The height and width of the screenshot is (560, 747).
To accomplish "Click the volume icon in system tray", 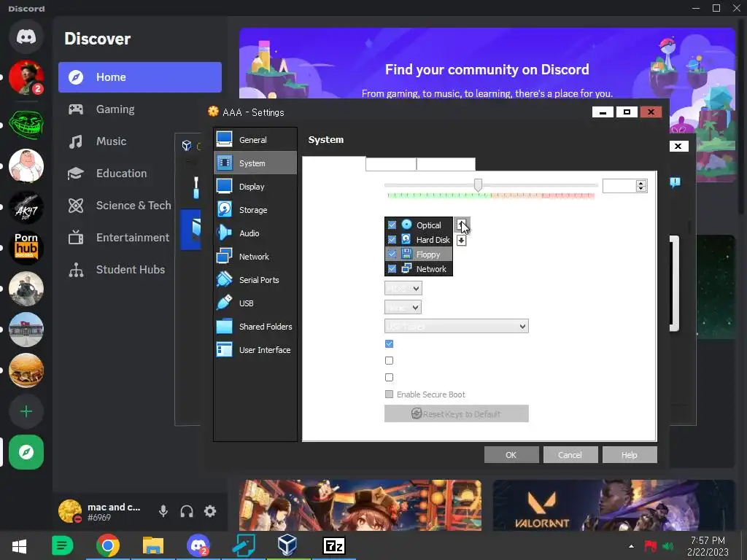I will coord(668,545).
